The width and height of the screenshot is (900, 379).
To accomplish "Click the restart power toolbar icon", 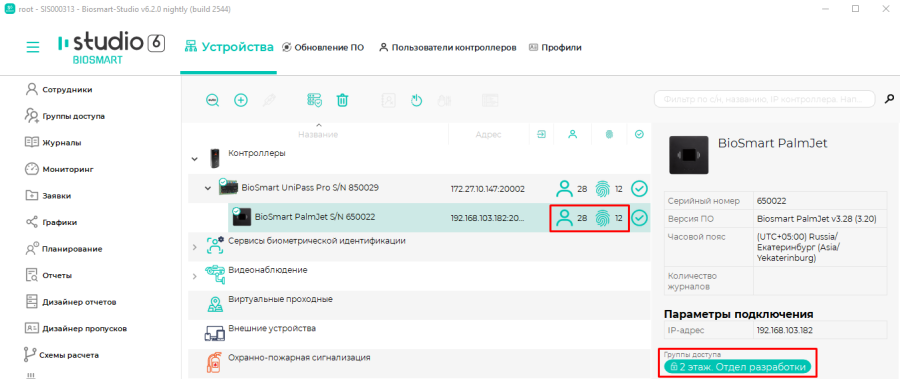I will [x=417, y=100].
